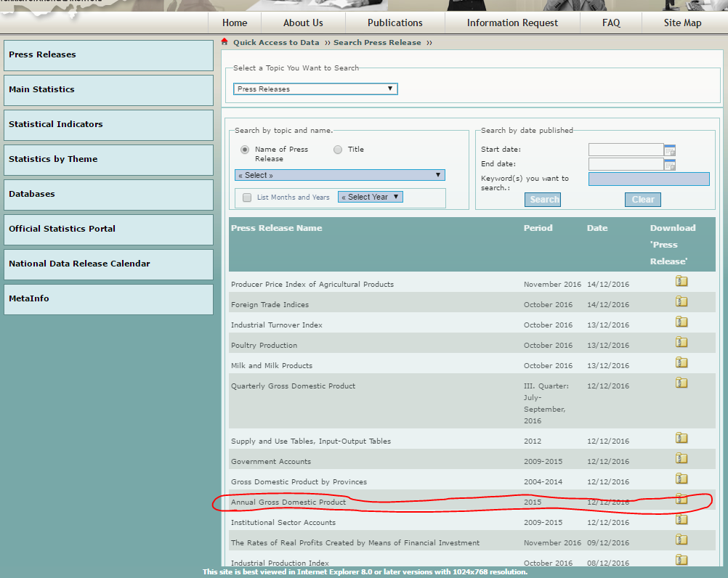Viewport: 728px width, 578px height.
Task: Download Producer Price Index of Agricultural Products release
Action: tap(681, 281)
